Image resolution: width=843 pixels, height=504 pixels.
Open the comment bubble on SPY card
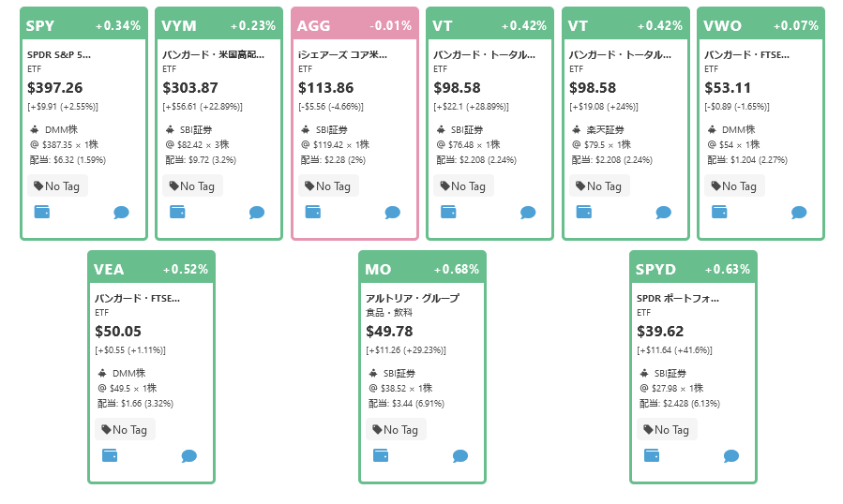click(x=122, y=213)
